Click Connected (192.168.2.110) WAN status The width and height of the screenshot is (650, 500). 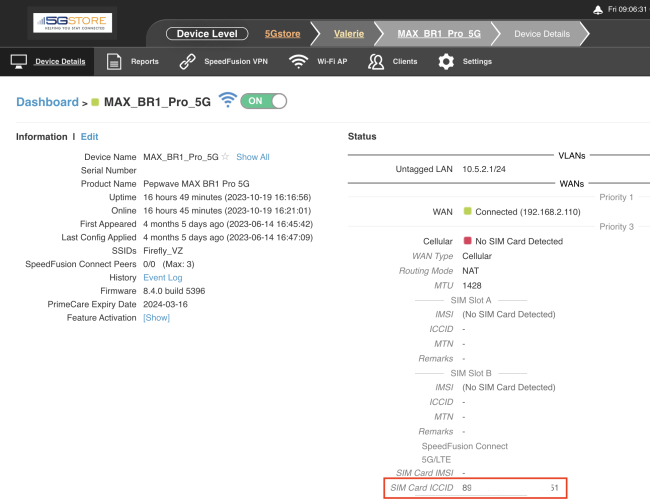click(x=528, y=212)
